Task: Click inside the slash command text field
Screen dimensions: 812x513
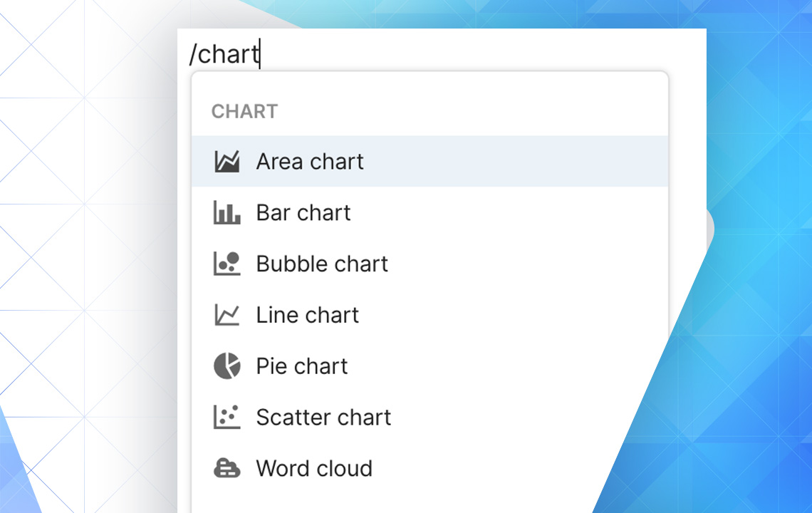Action: 356,53
